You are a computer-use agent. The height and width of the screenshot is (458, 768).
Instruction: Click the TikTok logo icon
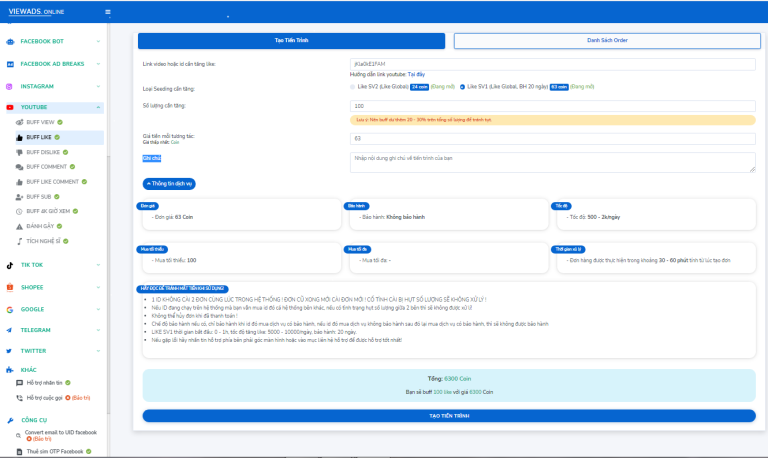[10, 265]
